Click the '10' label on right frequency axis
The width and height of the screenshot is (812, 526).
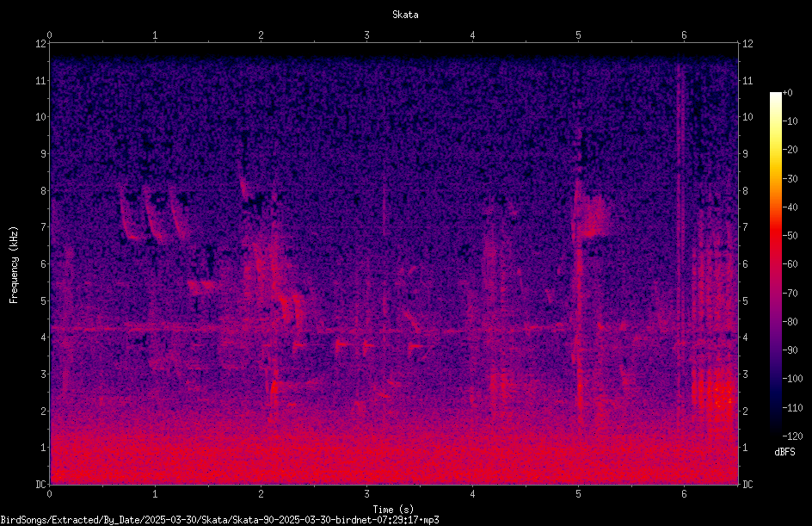(x=747, y=117)
